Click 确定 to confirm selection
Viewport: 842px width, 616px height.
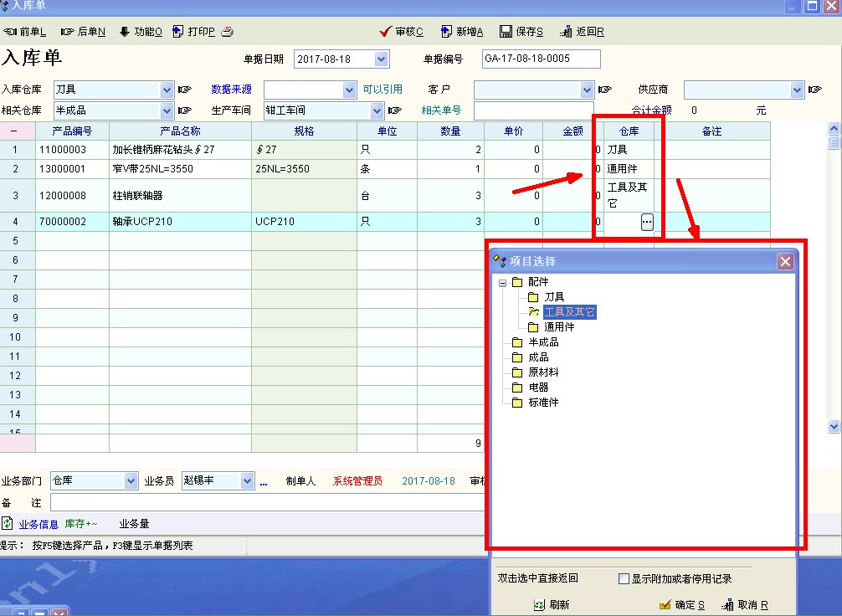(x=682, y=604)
